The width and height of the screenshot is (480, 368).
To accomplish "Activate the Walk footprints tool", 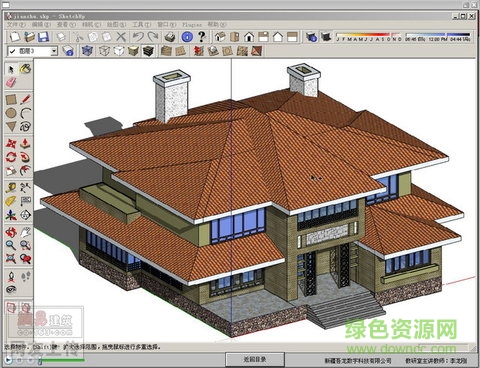I will point(25,276).
